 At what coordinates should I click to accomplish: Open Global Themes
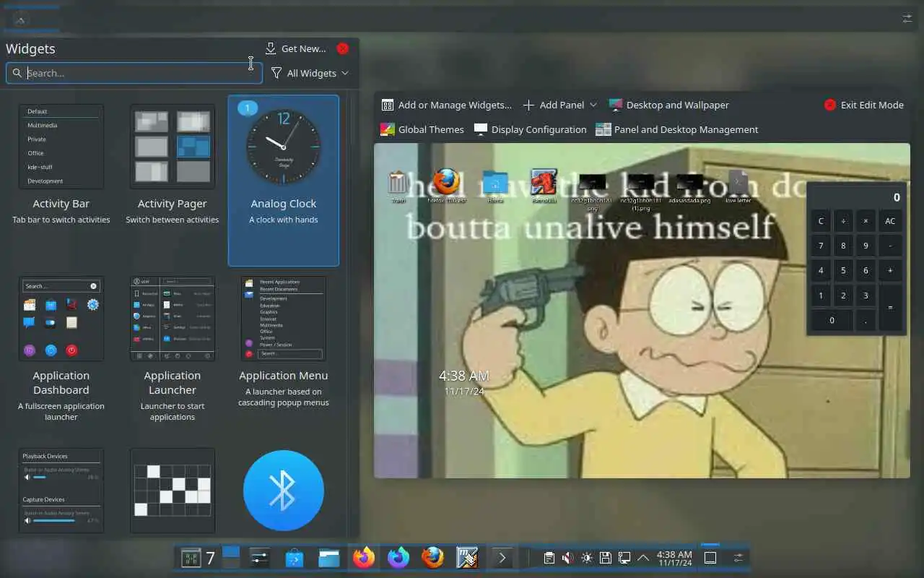click(x=422, y=129)
